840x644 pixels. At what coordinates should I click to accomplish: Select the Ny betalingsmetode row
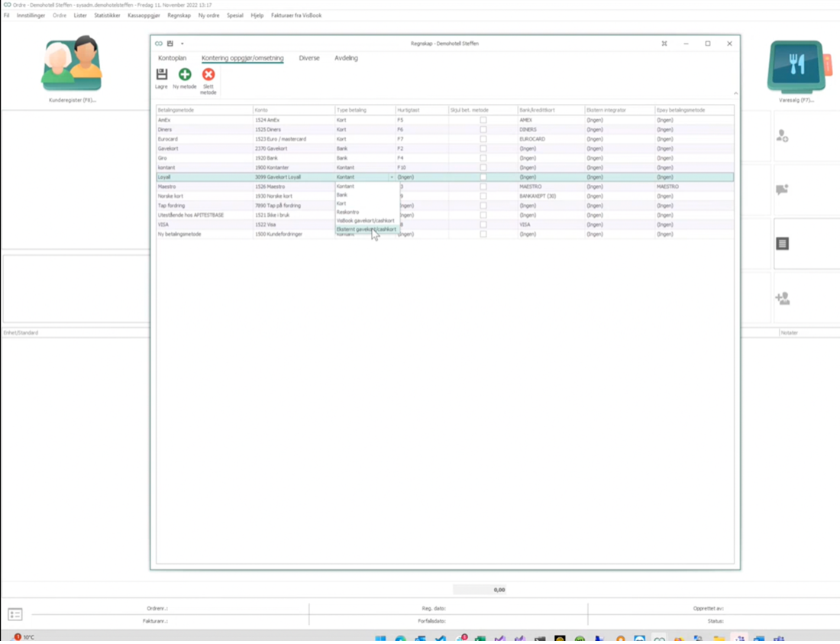(x=444, y=234)
